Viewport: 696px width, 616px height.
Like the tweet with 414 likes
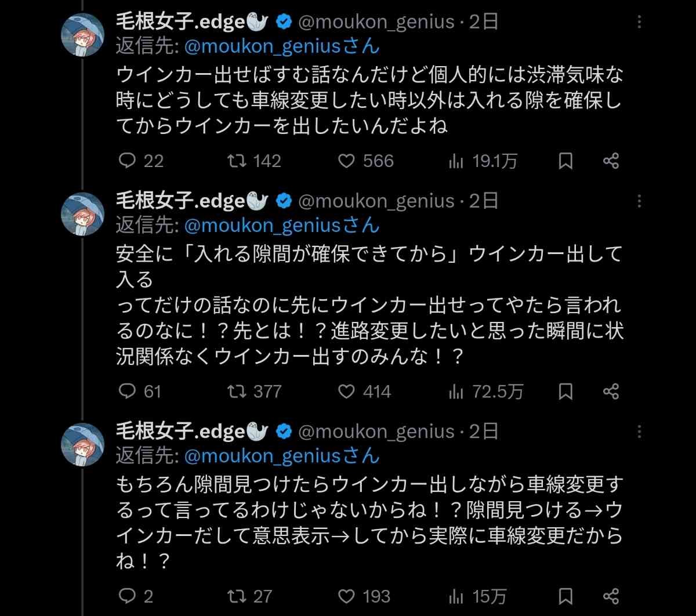tap(346, 392)
